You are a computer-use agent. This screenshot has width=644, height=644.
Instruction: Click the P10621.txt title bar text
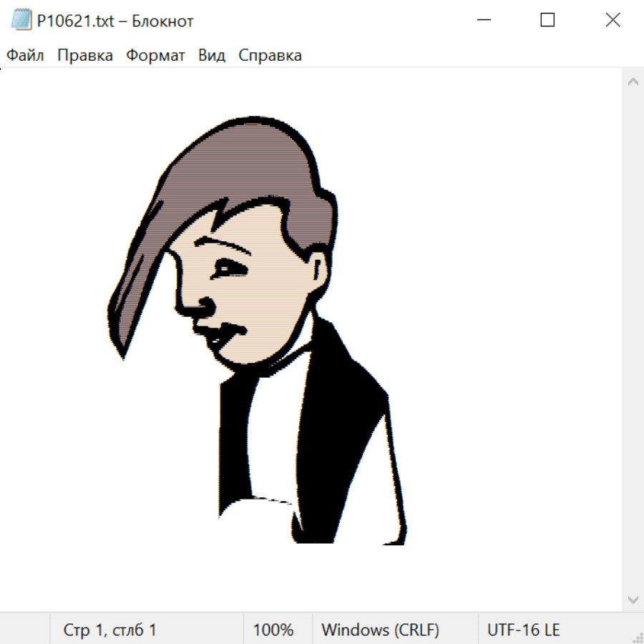114,21
